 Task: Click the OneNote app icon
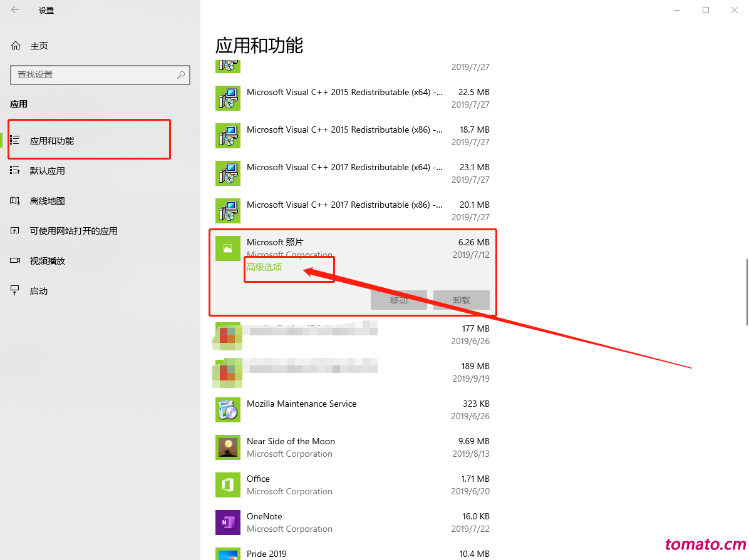(x=228, y=522)
